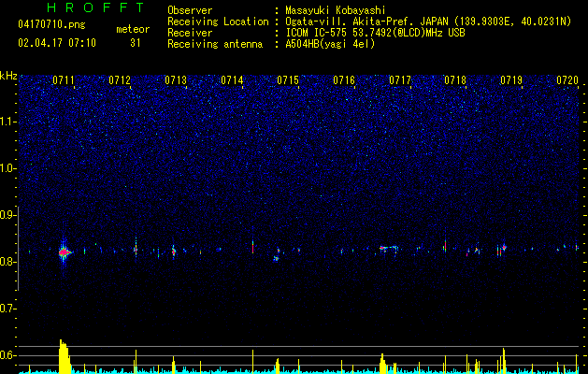Click the 0720 time marker
Image resolution: width=588 pixels, height=374 pixels.
(567, 79)
